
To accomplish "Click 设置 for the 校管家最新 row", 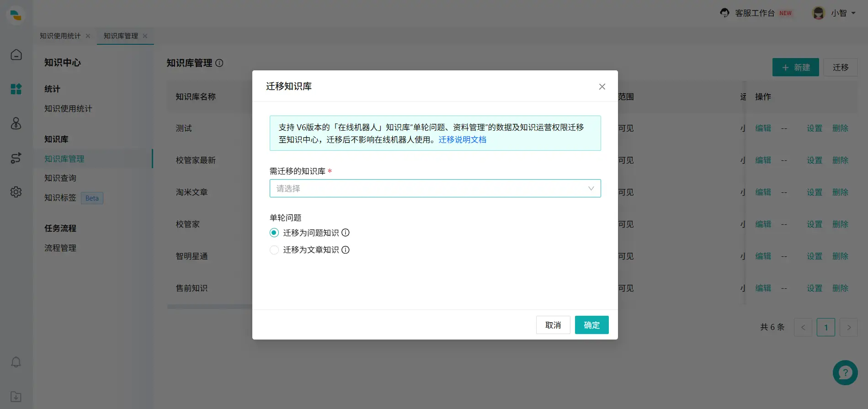I will pos(814,160).
